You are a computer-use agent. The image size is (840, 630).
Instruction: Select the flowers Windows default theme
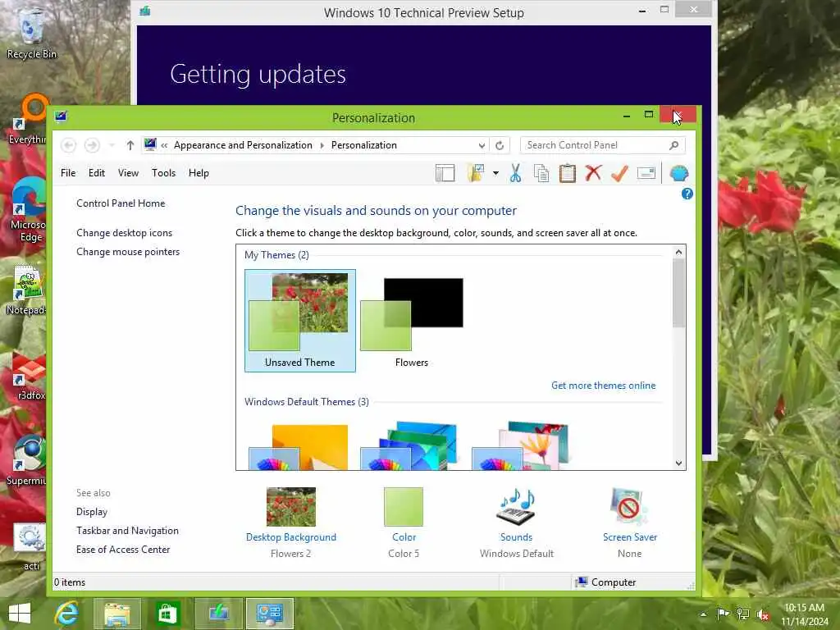tap(521, 445)
